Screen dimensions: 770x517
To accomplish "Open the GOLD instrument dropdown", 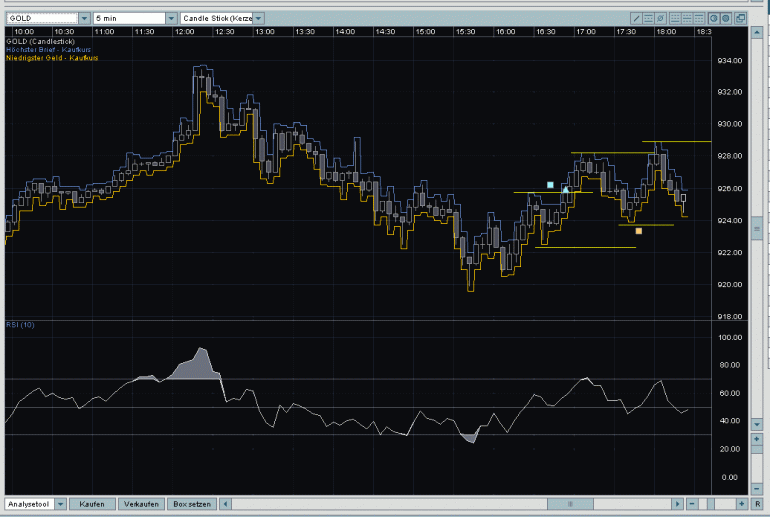I will [83, 19].
